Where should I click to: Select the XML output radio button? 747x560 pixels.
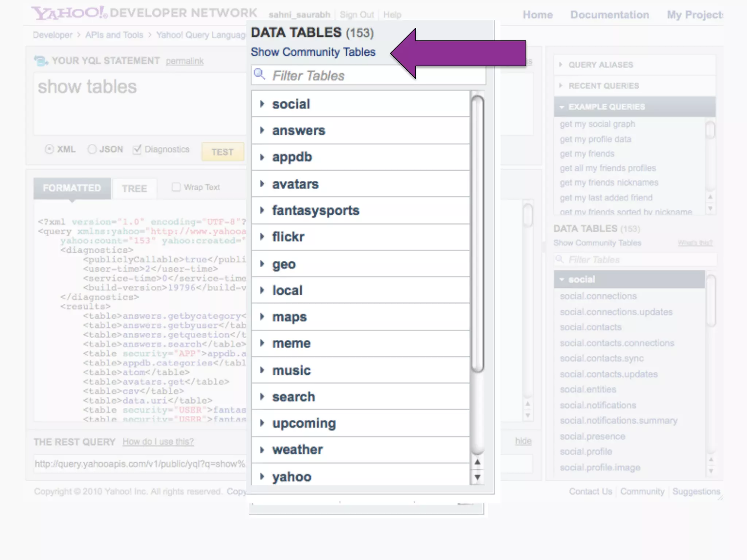[x=49, y=149]
